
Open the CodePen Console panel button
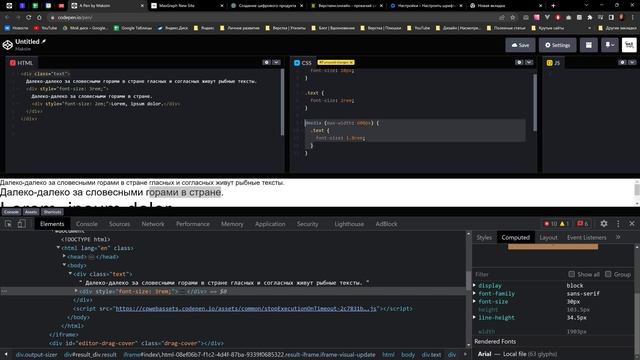pos(11,212)
